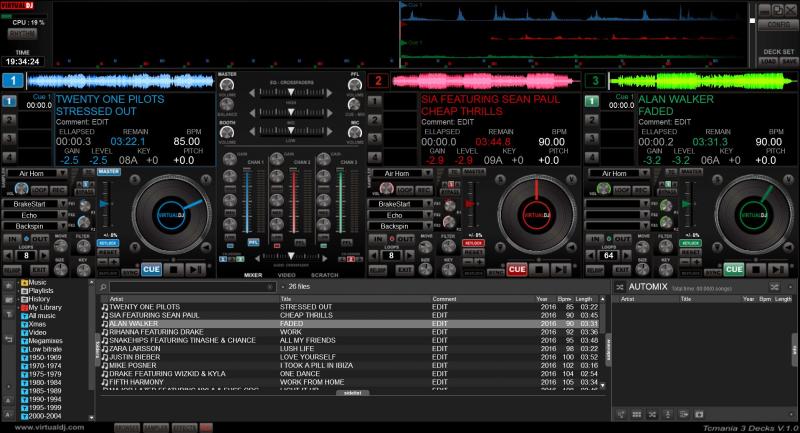Open Air Horn sampler dropdown on deck 3
The height and width of the screenshot is (433, 800).
pos(644,173)
